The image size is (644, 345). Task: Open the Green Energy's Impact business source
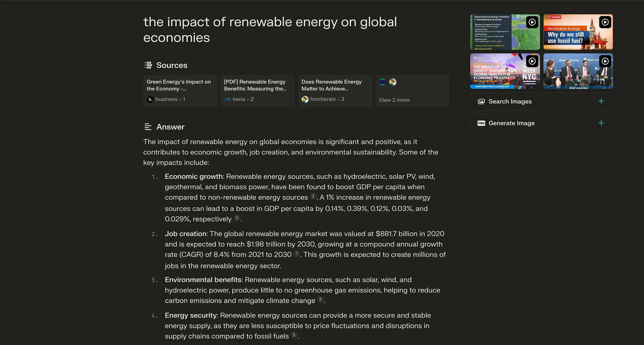pos(180,91)
